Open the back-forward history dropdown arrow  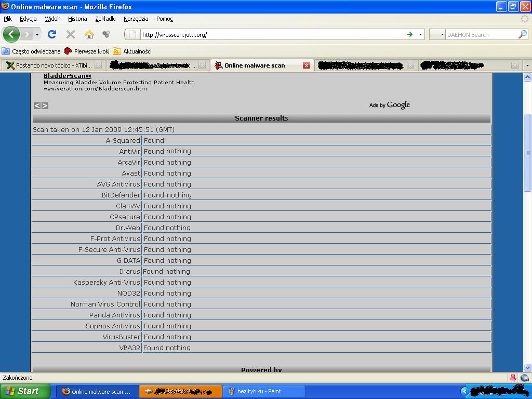[37, 35]
